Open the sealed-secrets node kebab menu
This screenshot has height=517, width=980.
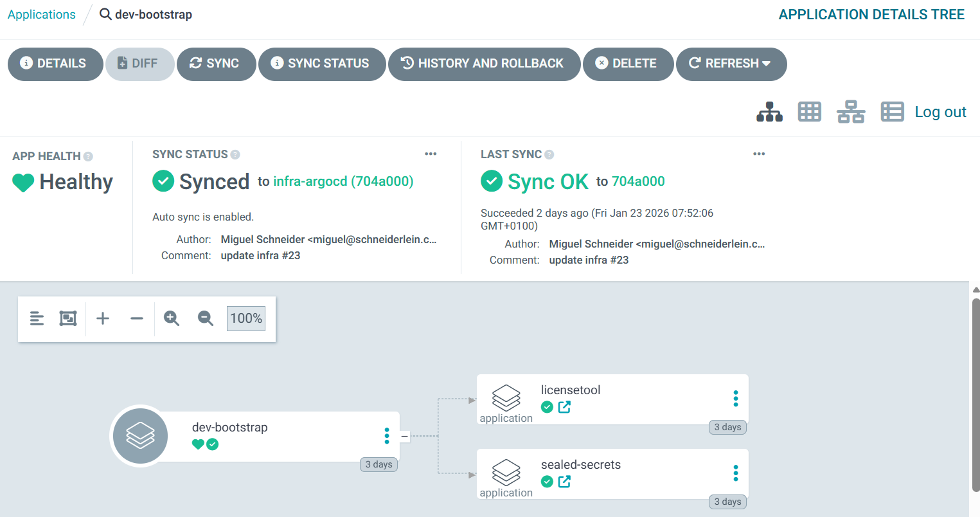click(735, 473)
